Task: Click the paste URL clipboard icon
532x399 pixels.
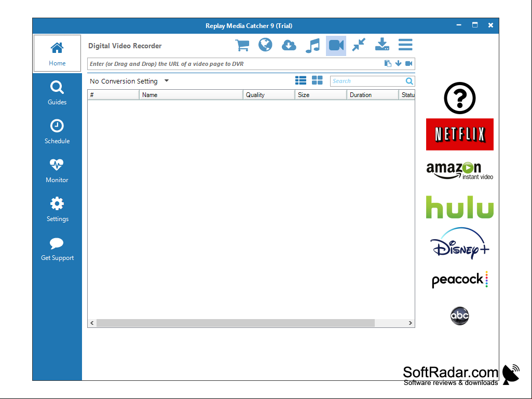Action: coord(388,63)
